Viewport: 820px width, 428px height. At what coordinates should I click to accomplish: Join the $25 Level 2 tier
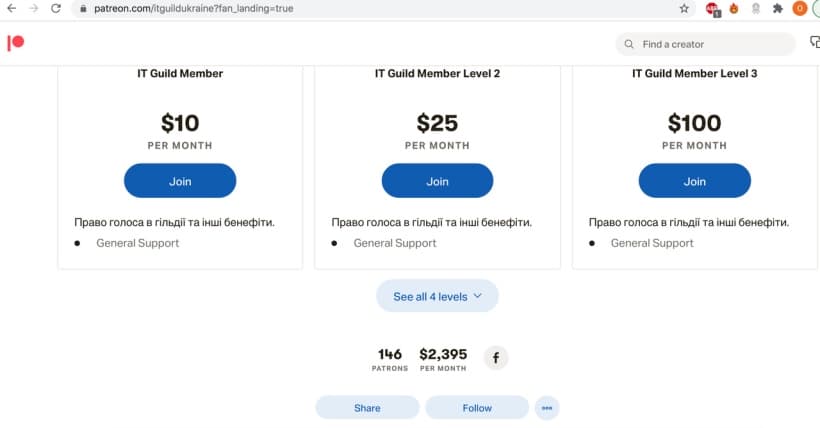(437, 181)
